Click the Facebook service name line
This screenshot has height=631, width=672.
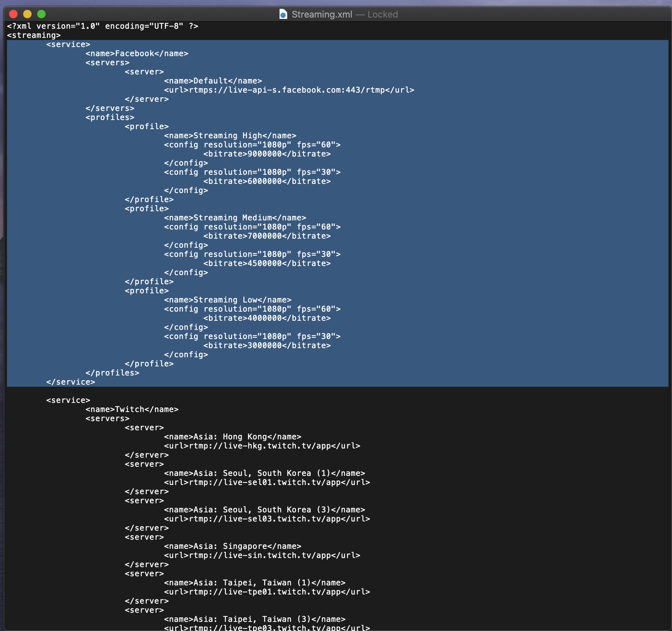(137, 54)
